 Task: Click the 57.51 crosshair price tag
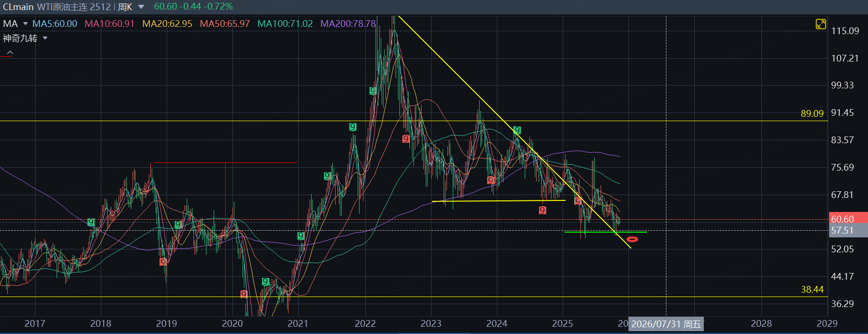[848, 230]
